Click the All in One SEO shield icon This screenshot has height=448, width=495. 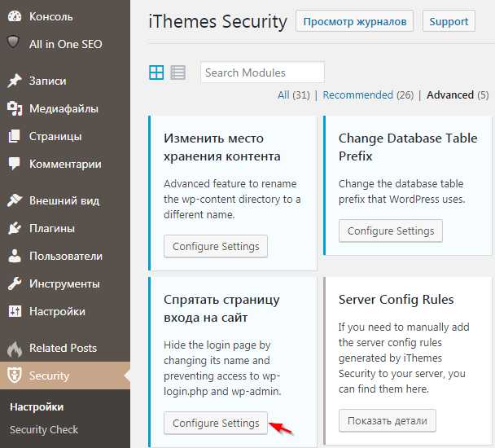coord(14,43)
